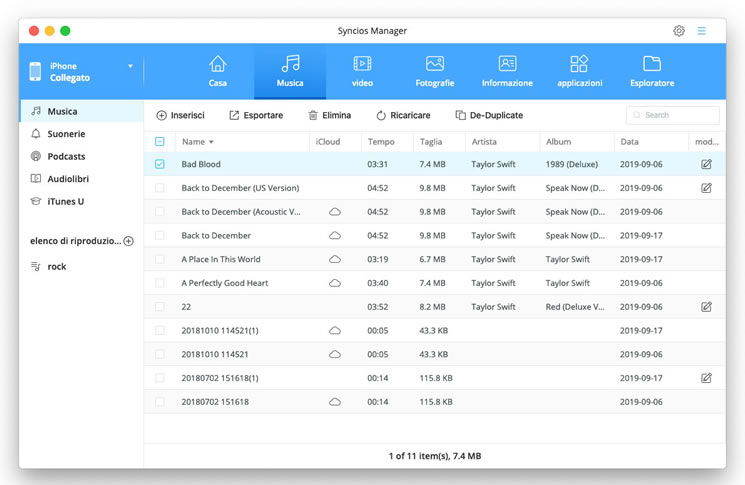
Task: Switch to the Musica tab
Action: click(290, 72)
